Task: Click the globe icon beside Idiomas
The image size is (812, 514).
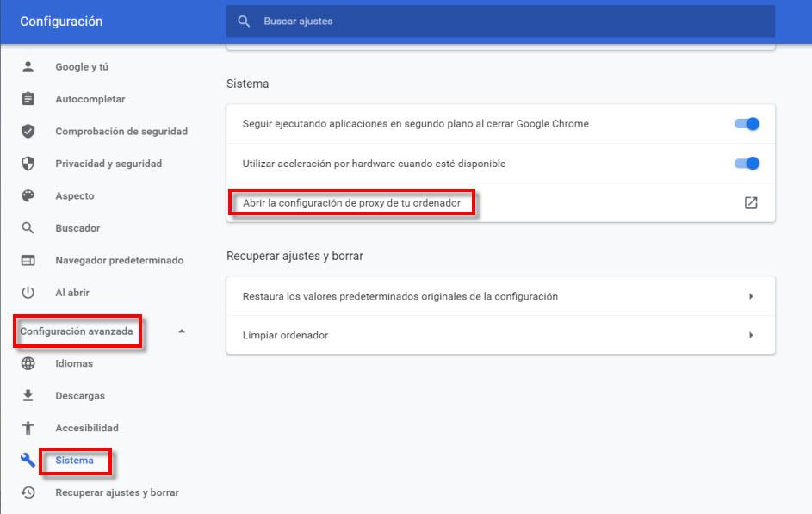Action: (28, 363)
